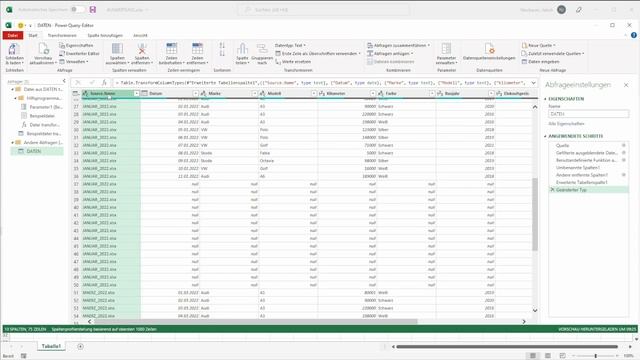Click Parameter verwalten icon
This screenshot has height=360, width=640.
(446, 49)
